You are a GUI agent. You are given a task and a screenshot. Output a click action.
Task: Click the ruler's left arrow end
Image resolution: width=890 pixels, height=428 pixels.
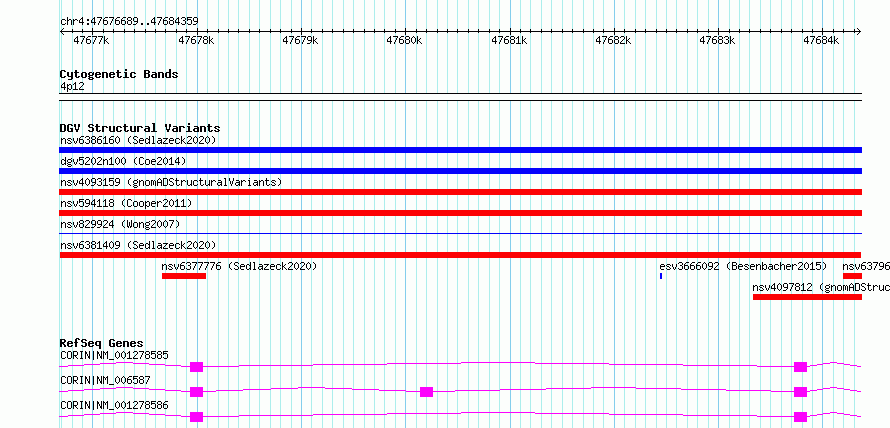click(62, 32)
